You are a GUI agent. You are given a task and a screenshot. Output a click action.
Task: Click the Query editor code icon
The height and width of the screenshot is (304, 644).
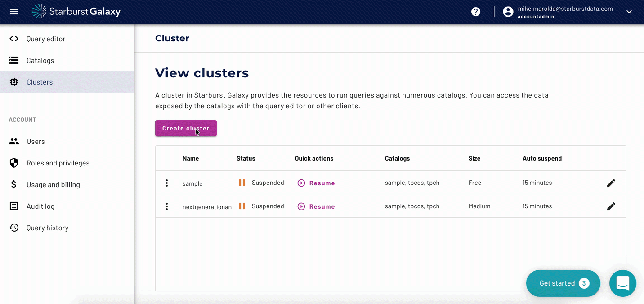14,39
